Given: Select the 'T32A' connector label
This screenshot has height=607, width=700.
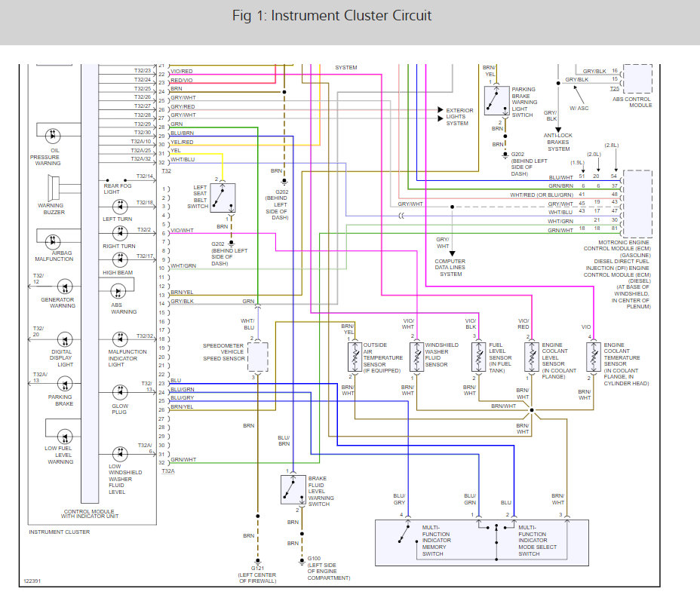Looking at the screenshot, I should tap(168, 471).
